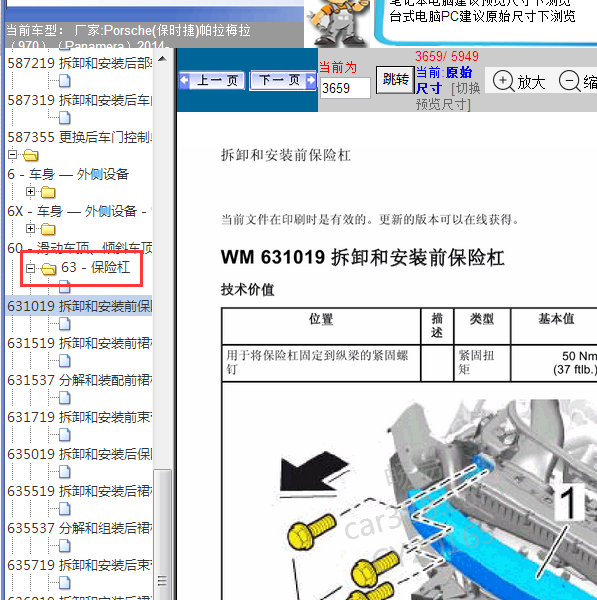Select tree item 631519 拆卸和安装前裙

[x=80, y=343]
